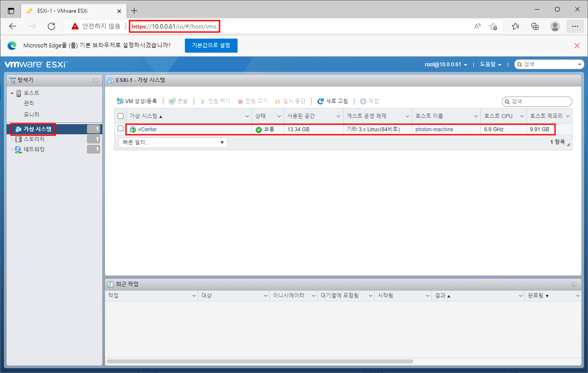Open 호스트 CPU column dropdown arrow
Viewport: 588px width, 373px height.
pyautogui.click(x=522, y=116)
